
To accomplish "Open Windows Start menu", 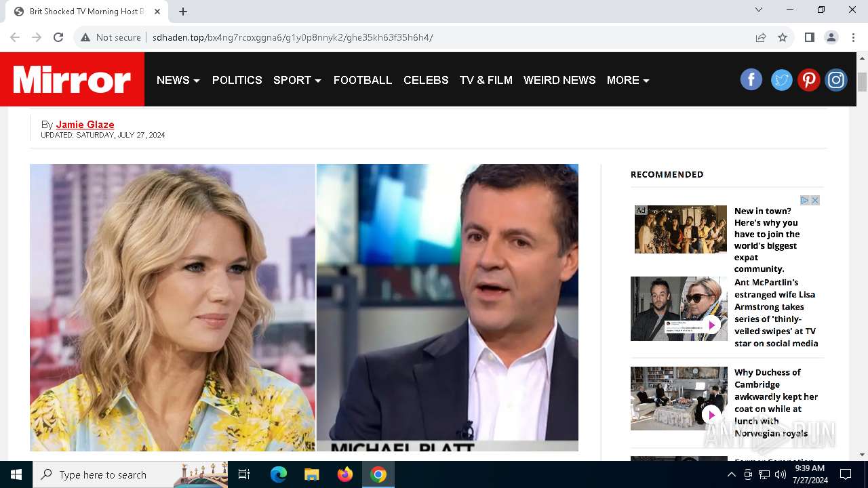I will coord(16,474).
